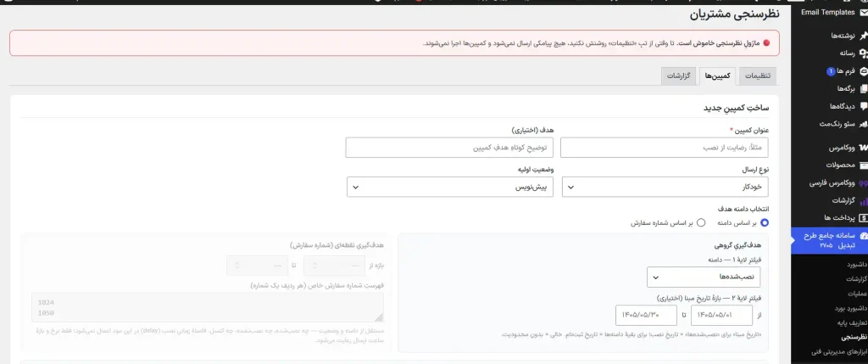This screenshot has height=364, width=868.
Task: Click the end date field ۱۴۰۵/۰۵/۳۰
Action: (646, 316)
